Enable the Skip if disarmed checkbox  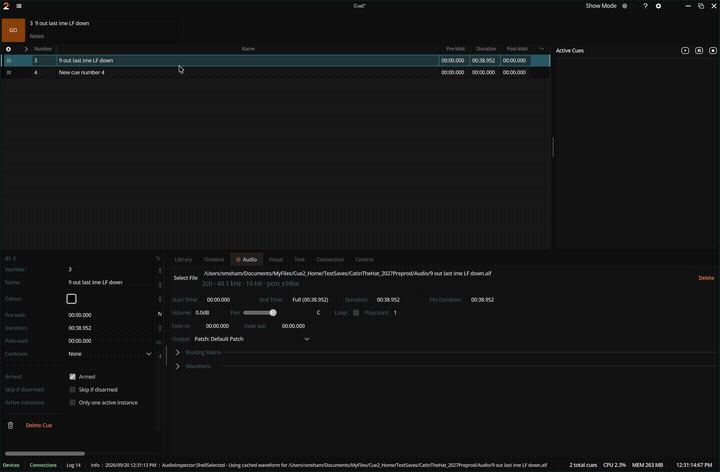73,389
